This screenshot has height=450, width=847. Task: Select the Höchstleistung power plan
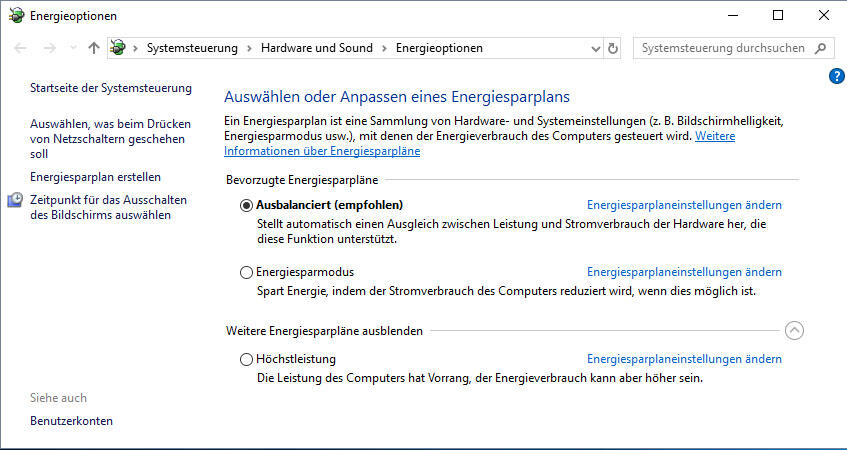[247, 359]
